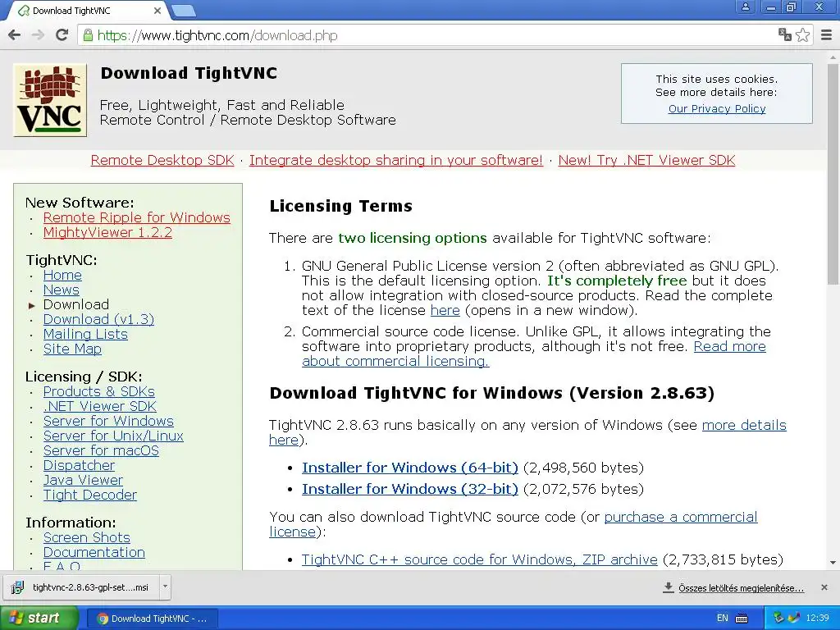Open Download (v1.3) sidebar link
This screenshot has width=840, height=630.
pos(98,319)
